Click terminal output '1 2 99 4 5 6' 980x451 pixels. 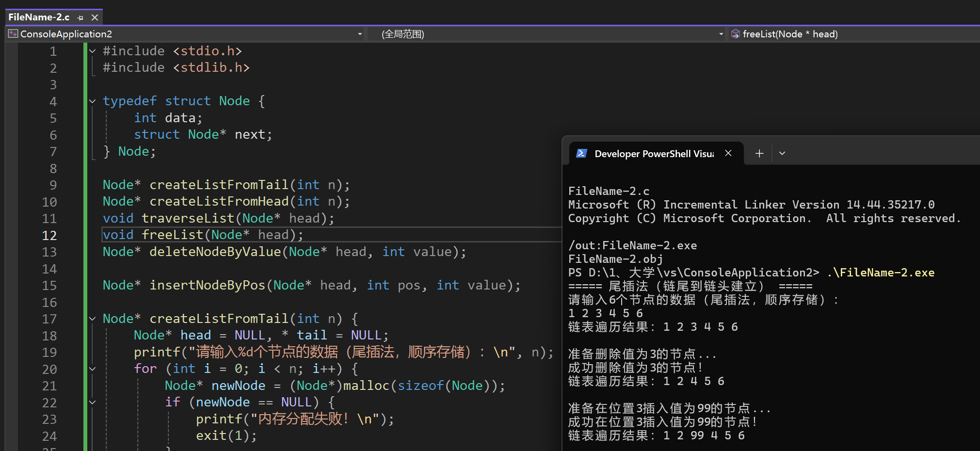pos(704,435)
